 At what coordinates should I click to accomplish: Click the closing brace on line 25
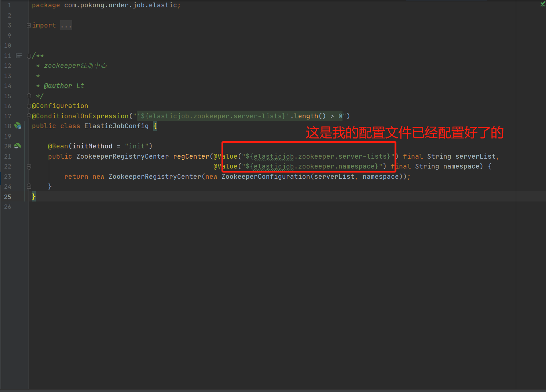33,196
